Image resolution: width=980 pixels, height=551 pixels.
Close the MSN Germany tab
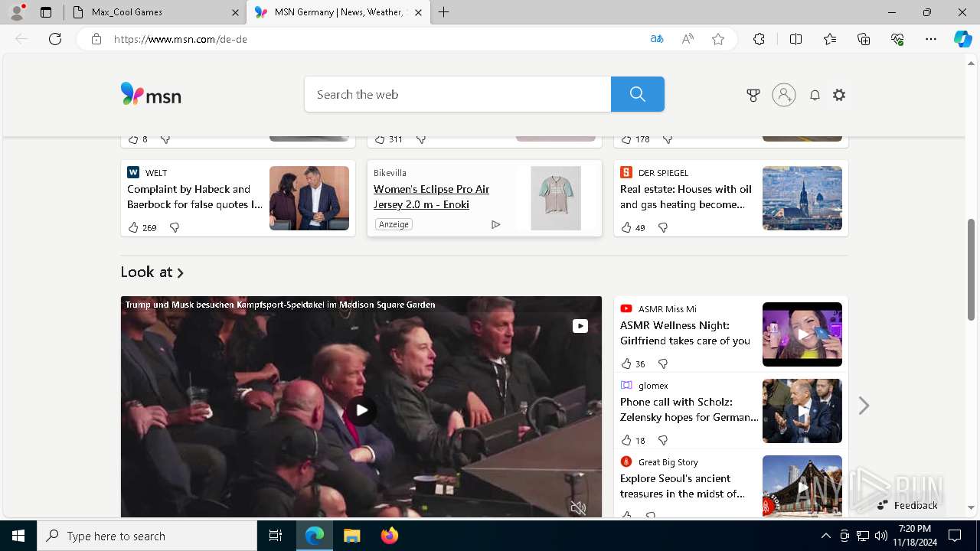coord(418,12)
